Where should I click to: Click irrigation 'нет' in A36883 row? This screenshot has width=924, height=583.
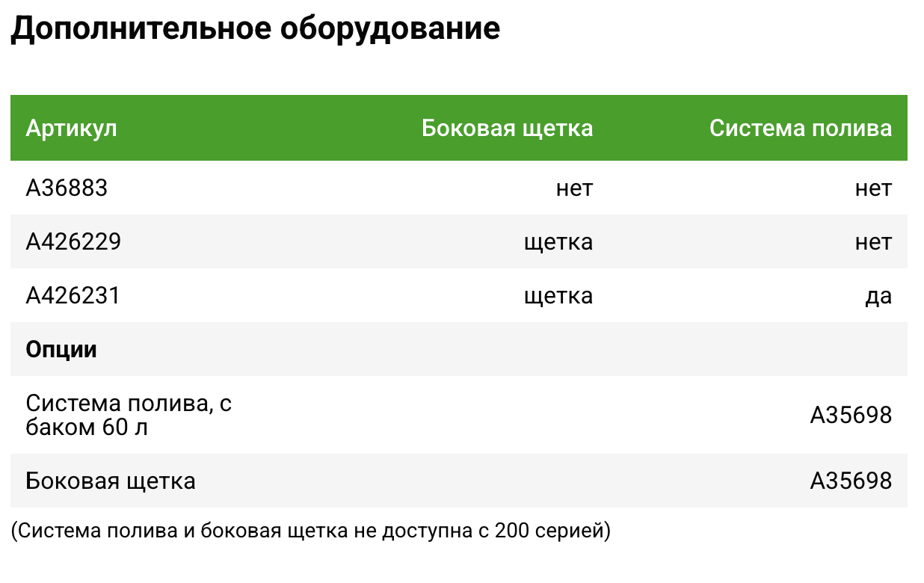click(x=873, y=188)
